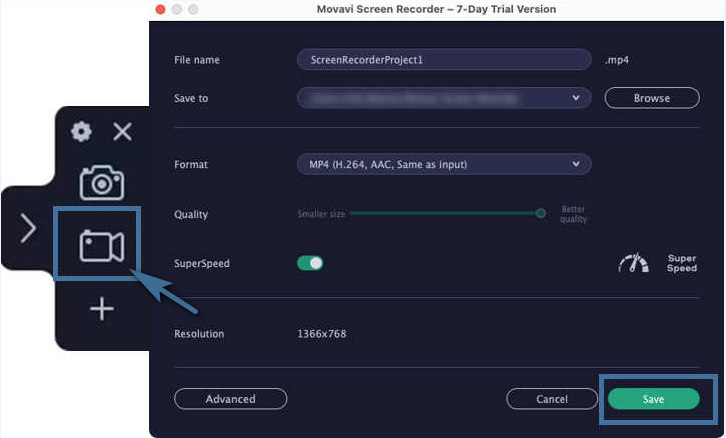726x438 pixels.
Task: Open settings via the gear icon
Action: [81, 132]
